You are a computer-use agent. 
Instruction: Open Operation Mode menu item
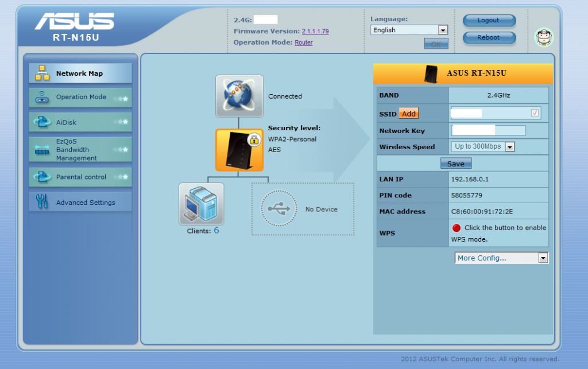click(x=80, y=98)
